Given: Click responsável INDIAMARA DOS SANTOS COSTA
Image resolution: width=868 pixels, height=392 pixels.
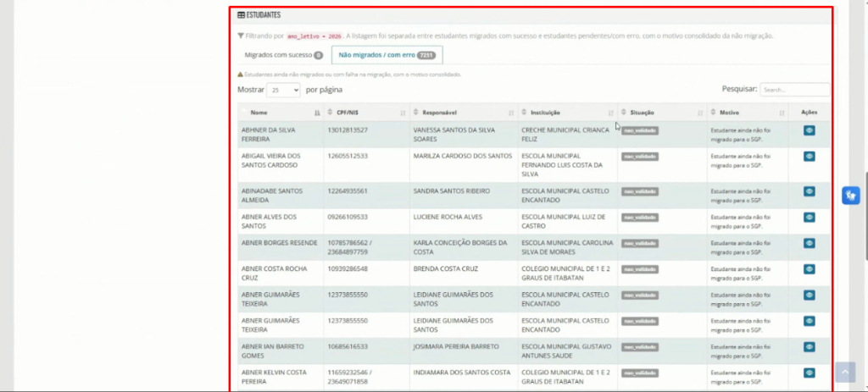Looking at the screenshot, I should click(x=462, y=373).
